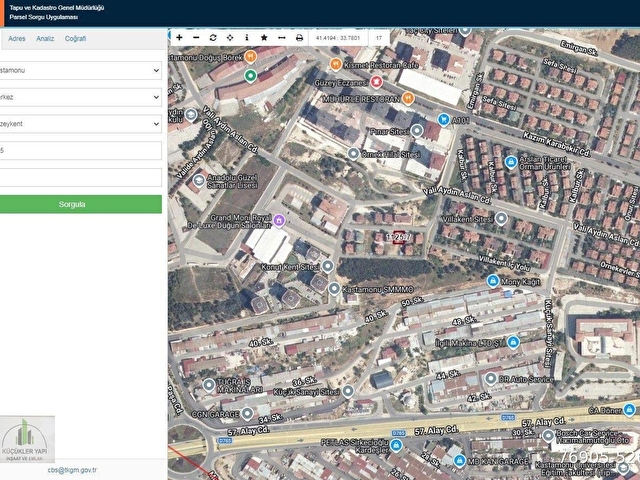Image resolution: width=640 pixels, height=480 pixels.
Task: Click the Örnek Hilal Sitesi pin
Action: click(353, 154)
